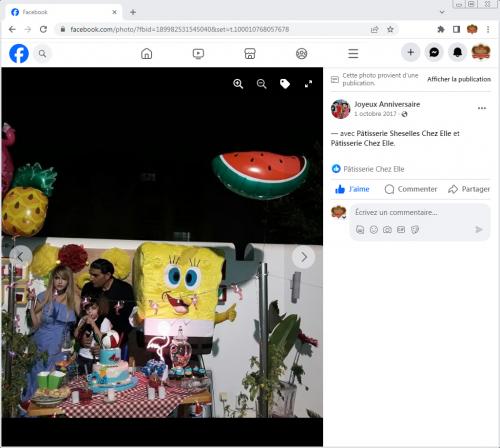
Task: Enter fullscreen photo view
Action: [308, 84]
